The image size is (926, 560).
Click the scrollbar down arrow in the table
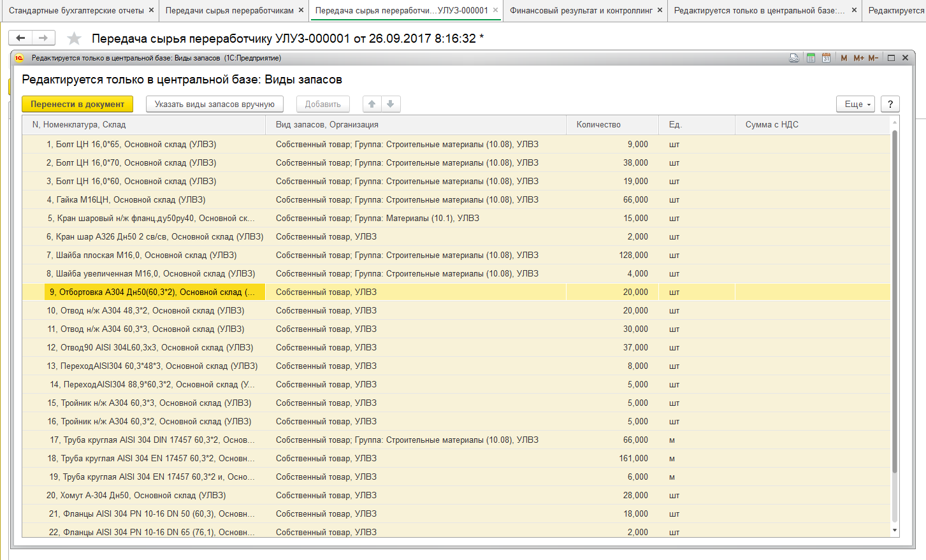tap(895, 530)
